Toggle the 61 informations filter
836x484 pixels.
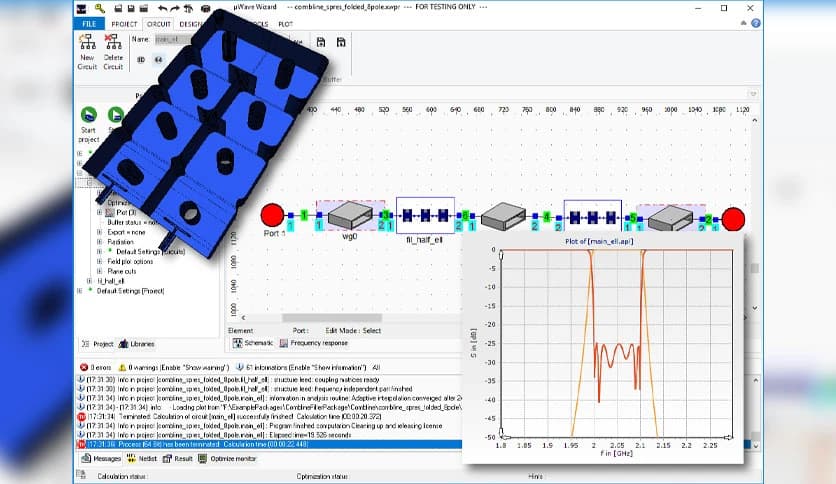click(301, 367)
